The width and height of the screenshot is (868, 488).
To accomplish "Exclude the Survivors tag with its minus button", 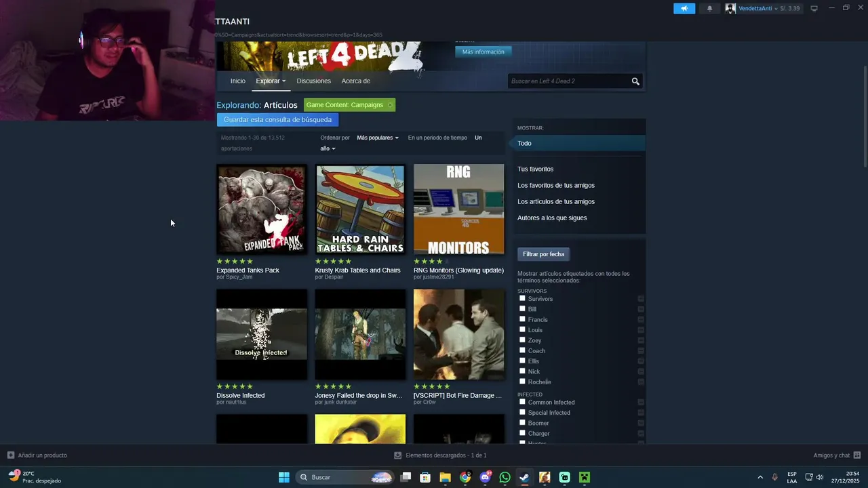I will (641, 299).
